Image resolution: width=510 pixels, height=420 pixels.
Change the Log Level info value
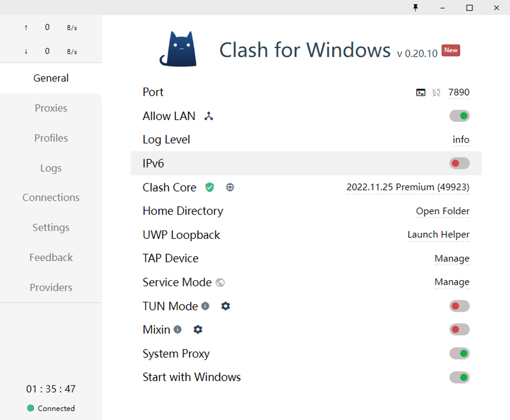[461, 140]
